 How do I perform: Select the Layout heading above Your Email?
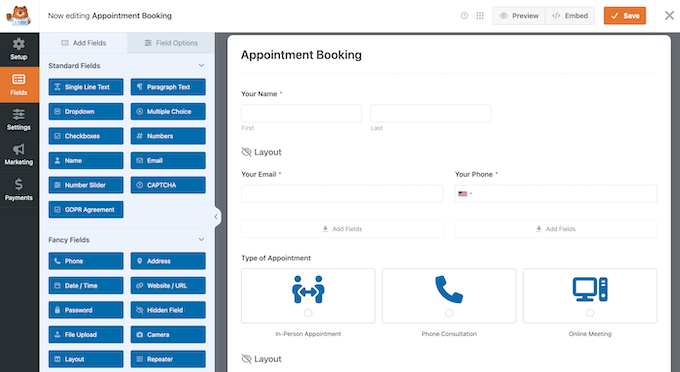coord(262,152)
